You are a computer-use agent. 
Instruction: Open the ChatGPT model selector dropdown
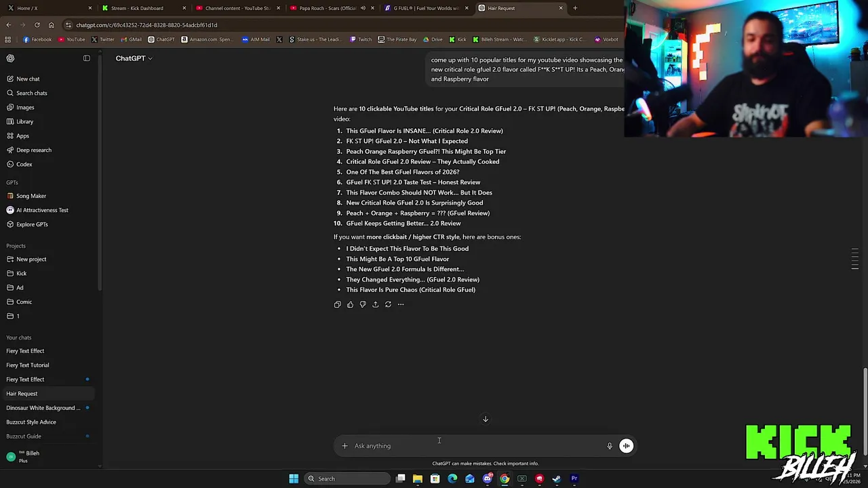coord(134,58)
